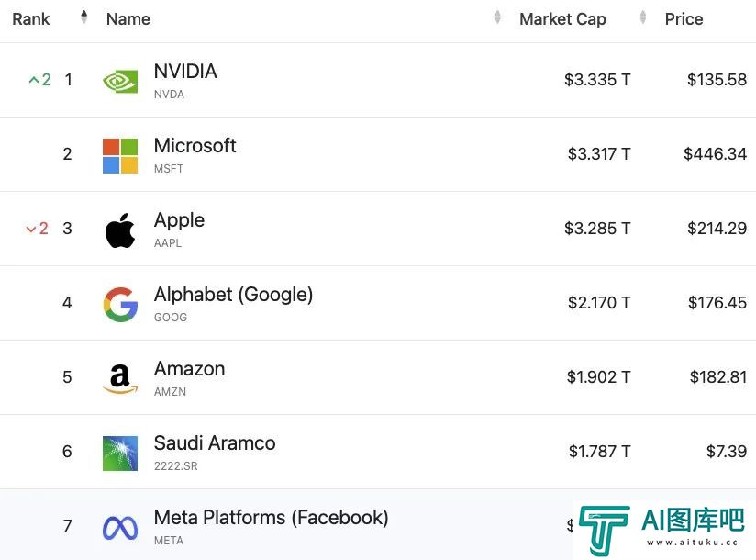Click the Meta infinity logo
The width and height of the screenshot is (756, 560).
click(x=120, y=528)
